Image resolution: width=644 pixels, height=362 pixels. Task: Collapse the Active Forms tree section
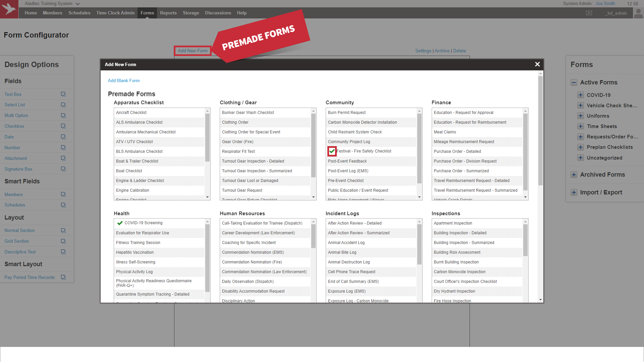tap(574, 82)
